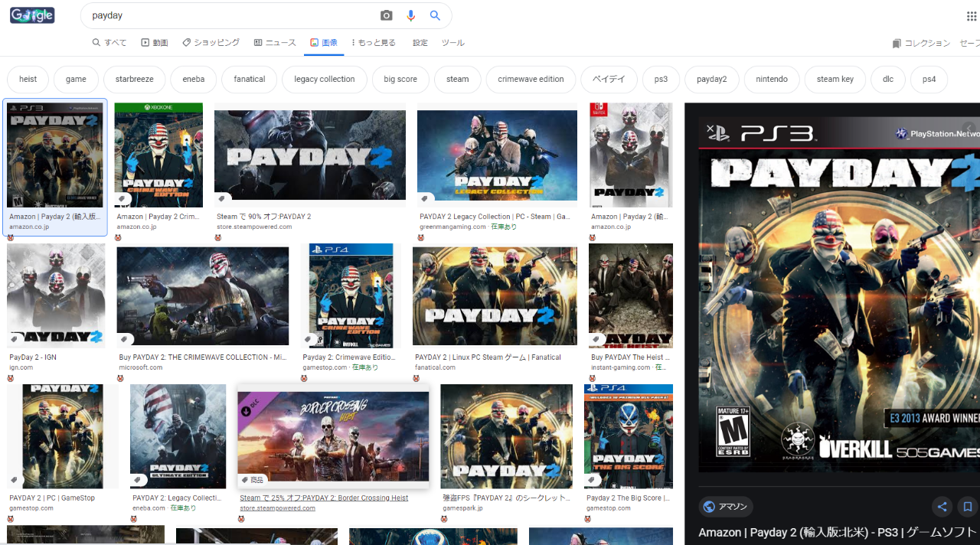Expand the もっと見る menu
980x545 pixels.
(374, 43)
